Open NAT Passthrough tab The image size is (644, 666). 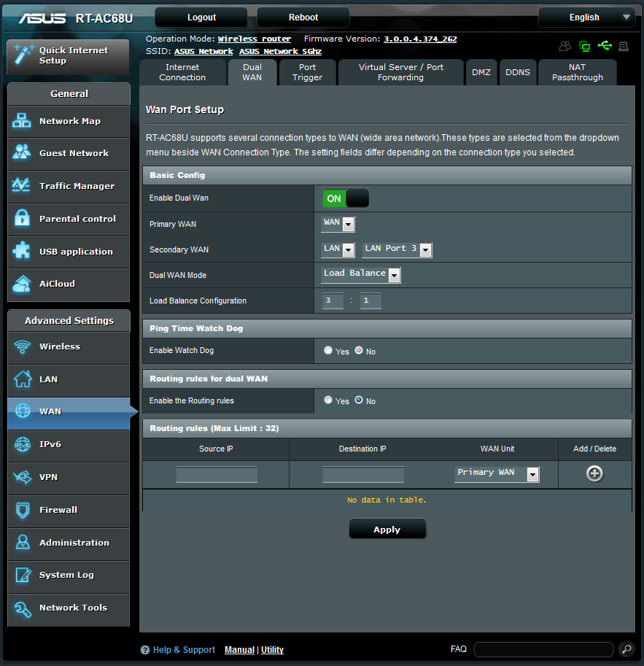tap(578, 72)
